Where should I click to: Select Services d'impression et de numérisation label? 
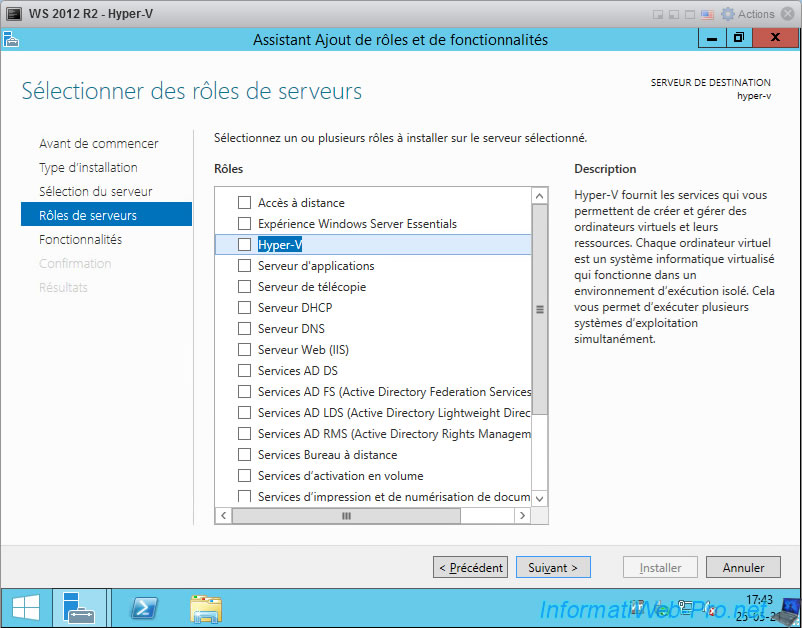[x=394, y=496]
